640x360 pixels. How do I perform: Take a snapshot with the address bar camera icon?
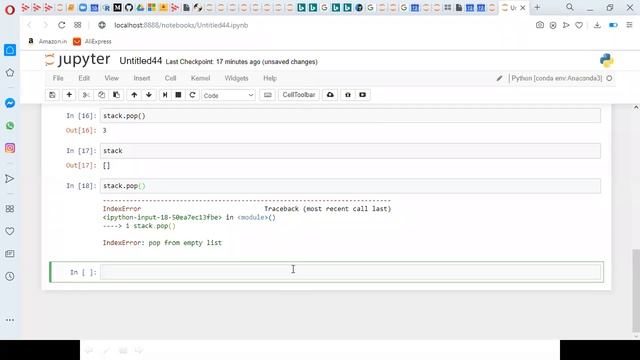point(540,25)
